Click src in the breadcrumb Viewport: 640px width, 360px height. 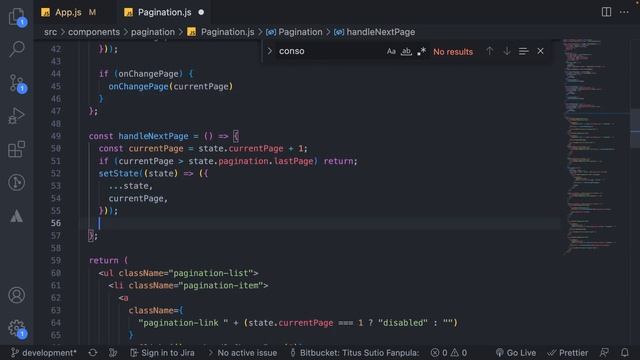click(50, 32)
